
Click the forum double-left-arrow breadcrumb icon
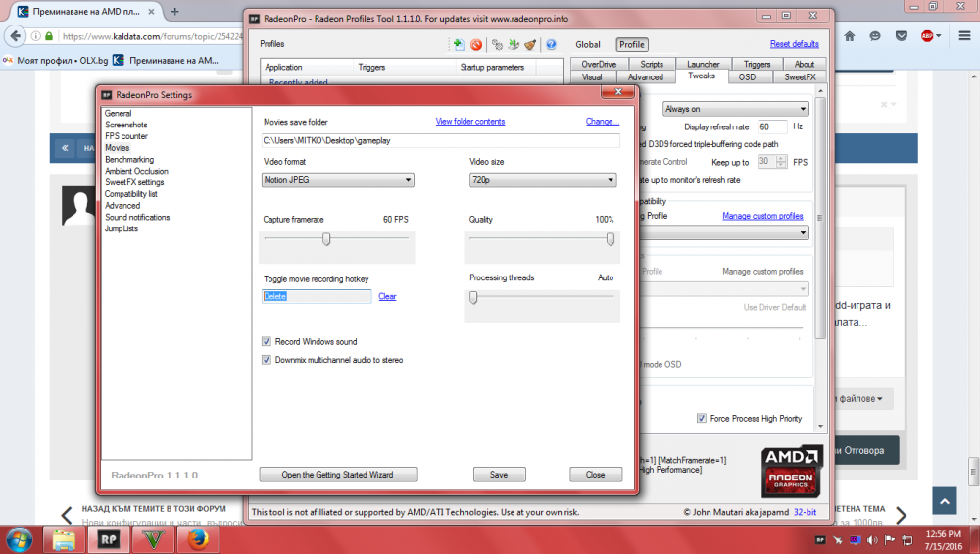coord(65,148)
